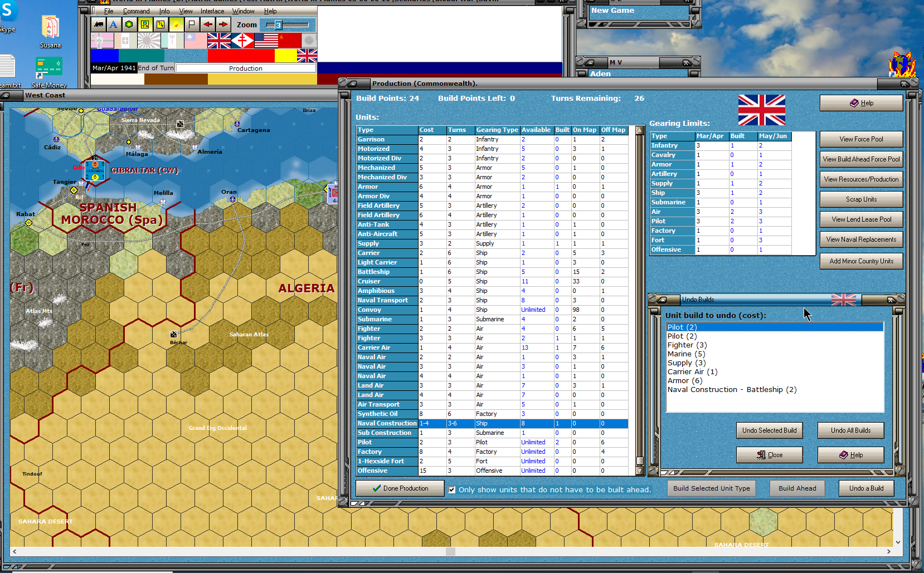
Task: Click the white flag toolbar icon
Action: tap(192, 25)
